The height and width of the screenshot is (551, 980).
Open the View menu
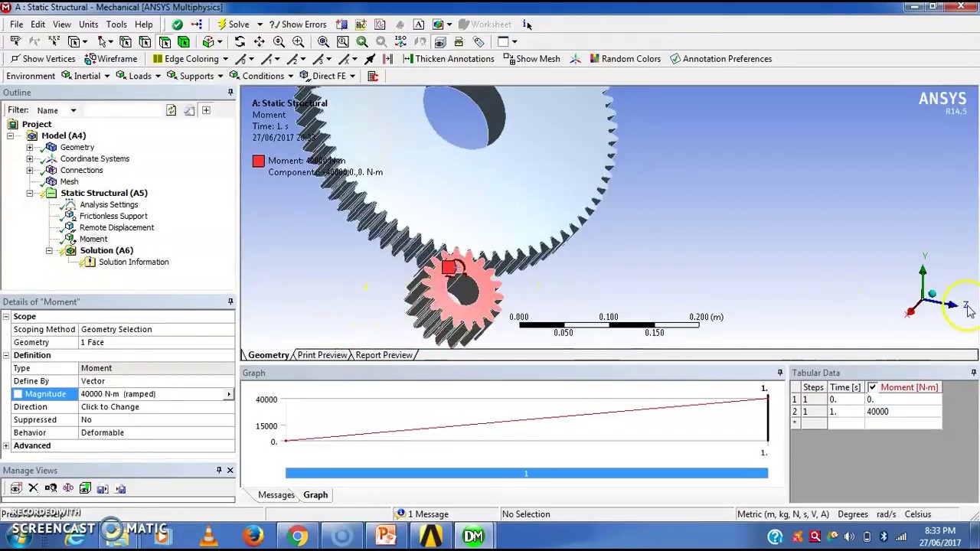tap(62, 24)
